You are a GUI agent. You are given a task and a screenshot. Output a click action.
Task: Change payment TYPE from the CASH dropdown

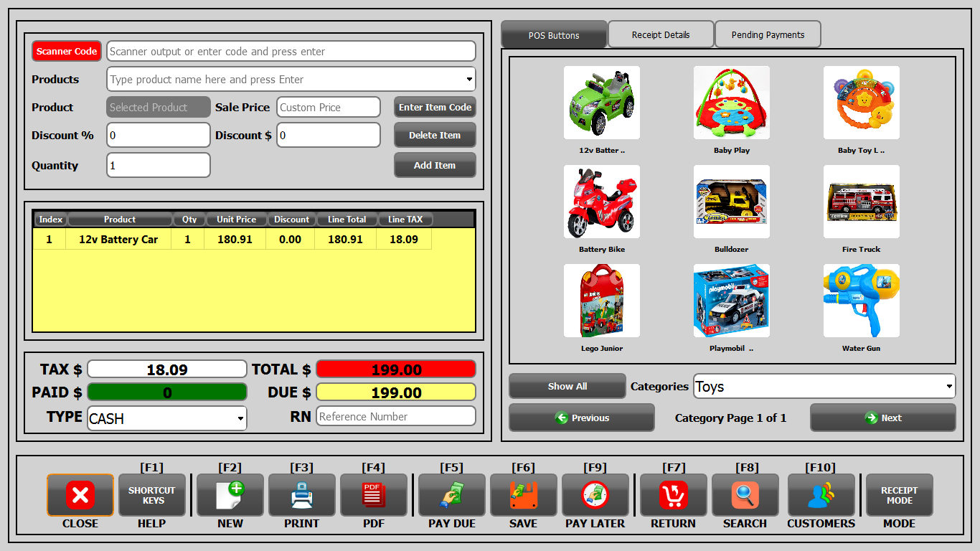click(x=166, y=418)
